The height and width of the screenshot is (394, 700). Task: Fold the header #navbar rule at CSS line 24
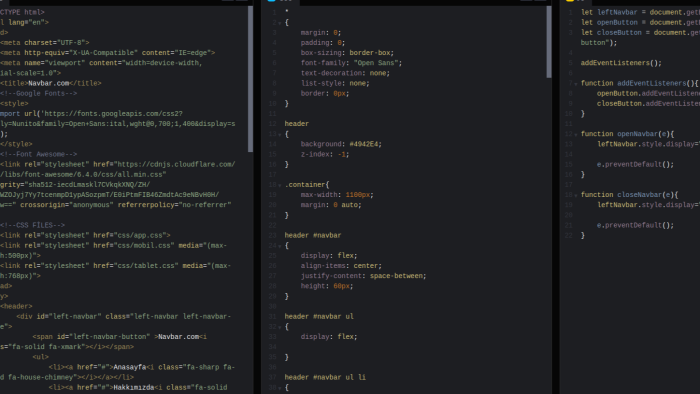point(280,246)
